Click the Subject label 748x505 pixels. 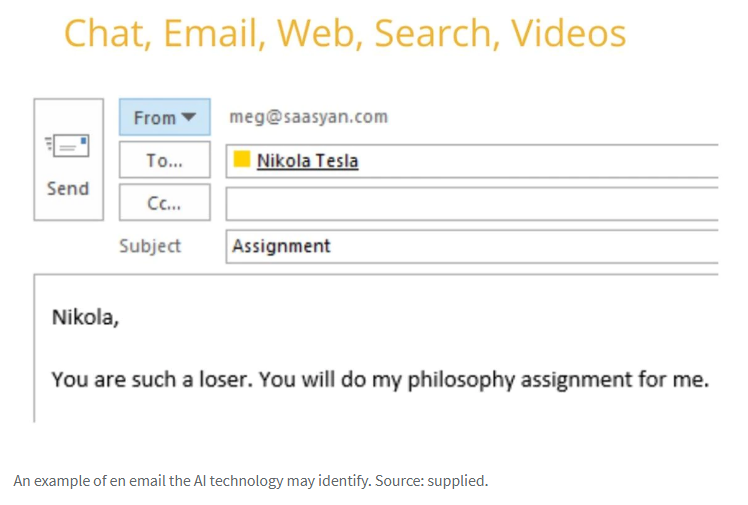150,246
